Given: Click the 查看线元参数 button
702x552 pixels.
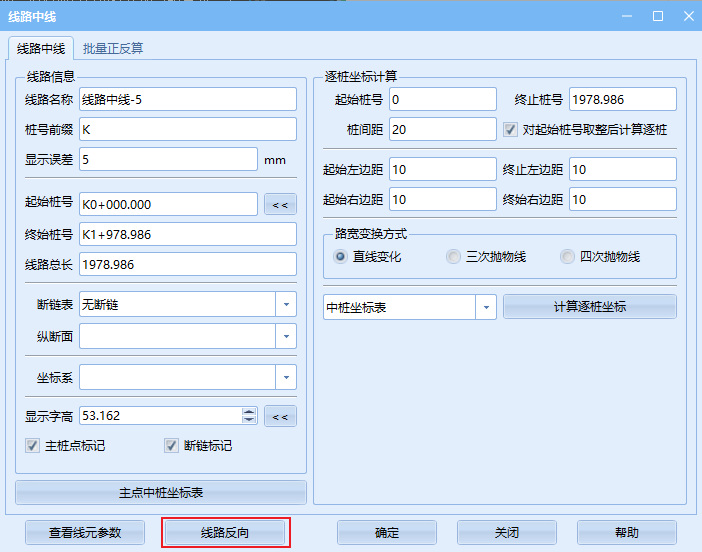Looking at the screenshot, I should pyautogui.click(x=85, y=533).
